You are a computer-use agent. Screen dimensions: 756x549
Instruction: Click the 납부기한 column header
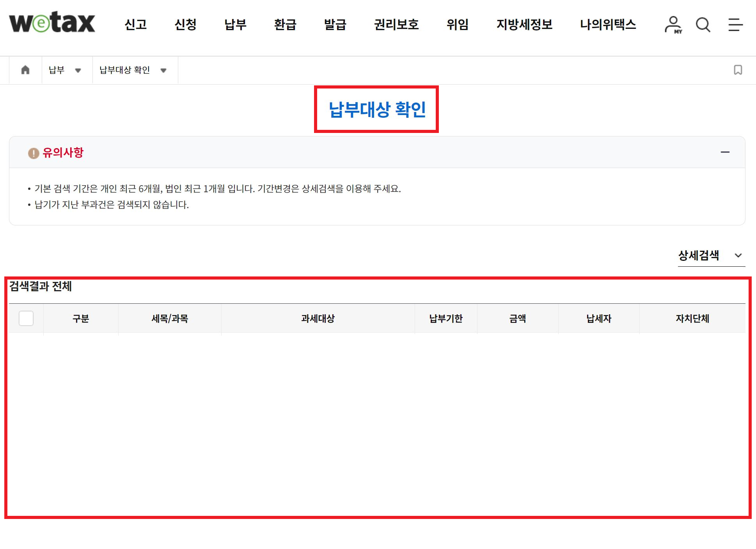(445, 319)
